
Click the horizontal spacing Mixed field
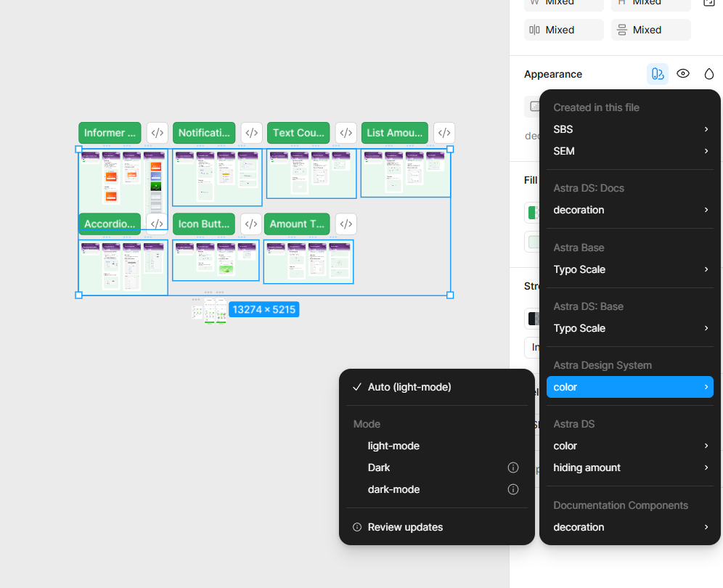[564, 30]
